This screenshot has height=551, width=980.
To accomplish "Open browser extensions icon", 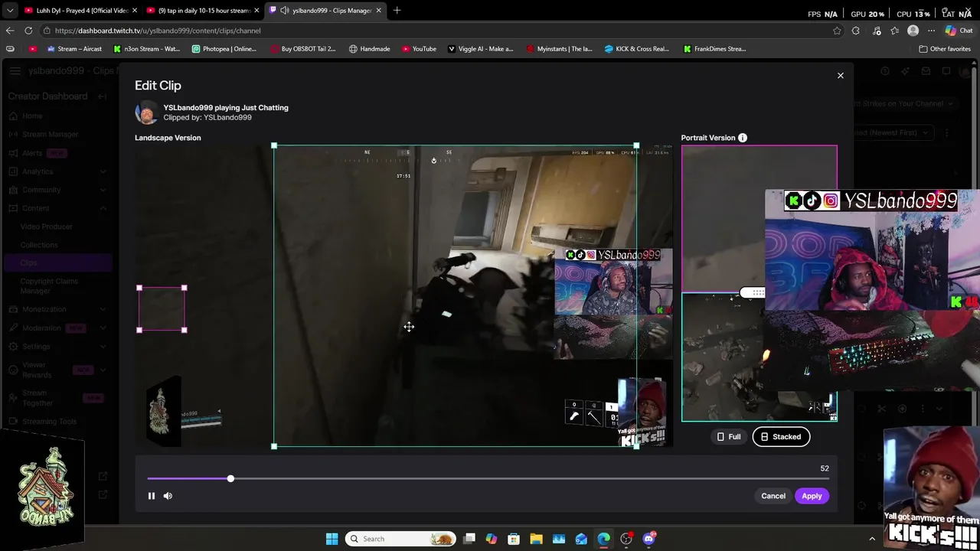I will click(x=856, y=31).
